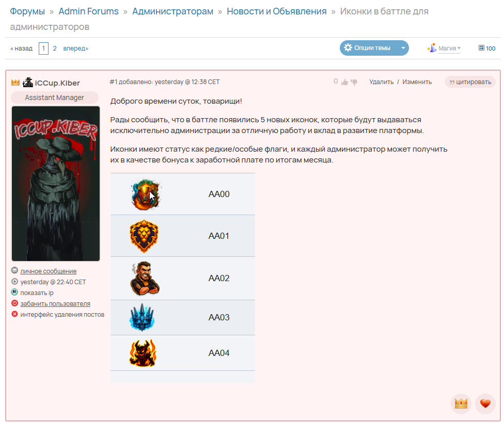Open the Администраторам breadcrumb link
504x423 pixels.
point(172,11)
